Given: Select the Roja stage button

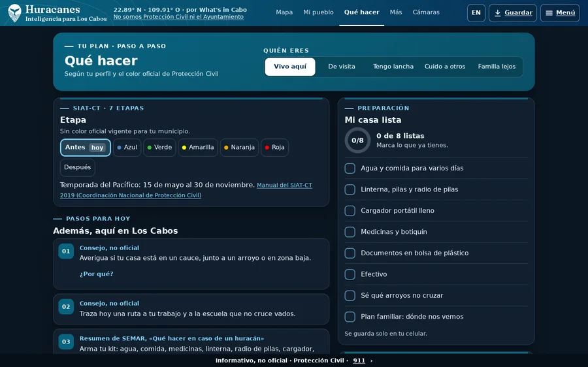Looking at the screenshot, I should (x=274, y=148).
